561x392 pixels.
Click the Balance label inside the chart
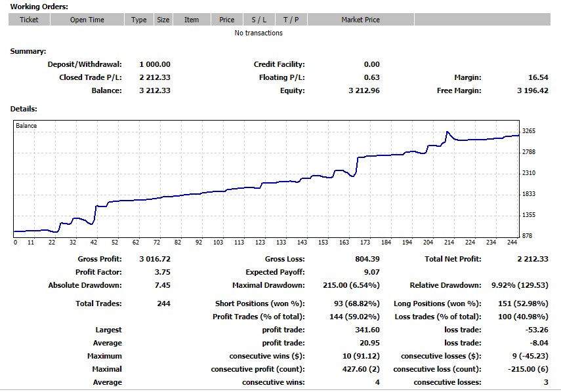click(x=26, y=126)
